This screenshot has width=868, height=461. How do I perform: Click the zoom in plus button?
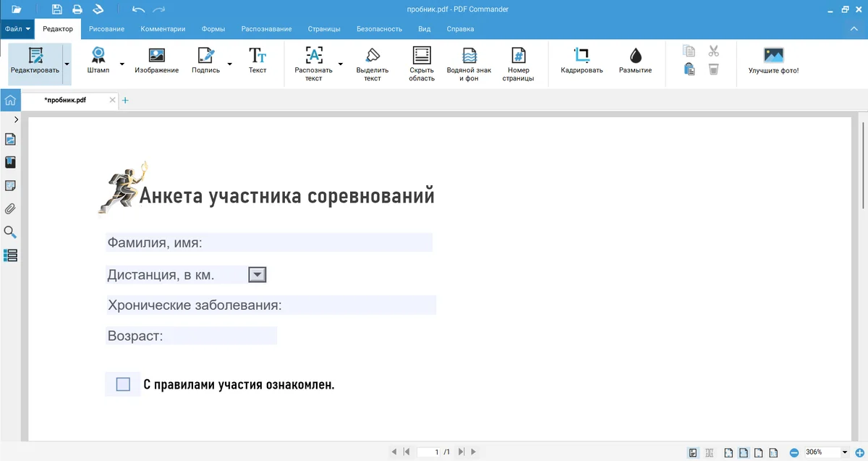[x=860, y=452]
